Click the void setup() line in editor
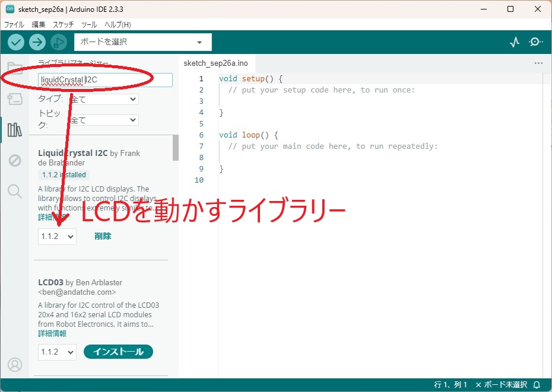The image size is (552, 392). pos(250,79)
